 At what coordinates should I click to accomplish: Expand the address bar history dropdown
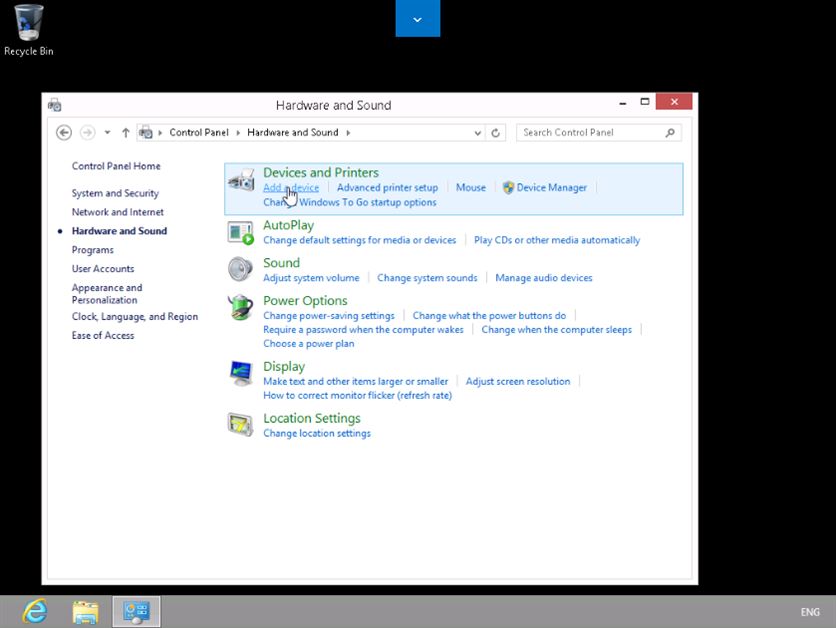click(x=478, y=132)
